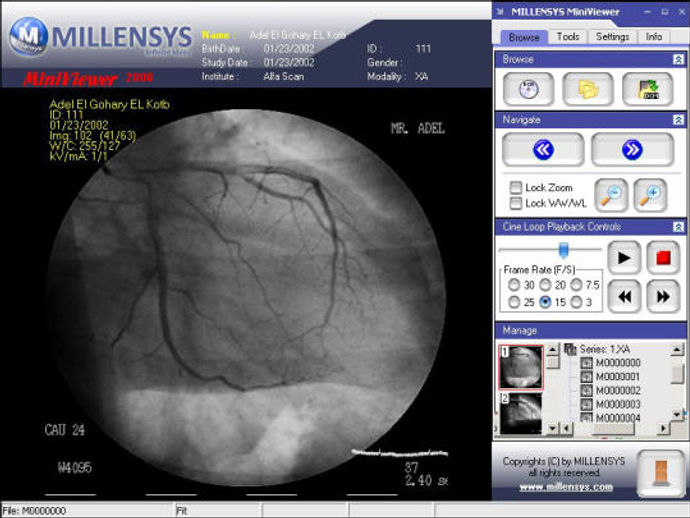Go to previous image with double-left arrow
690x518 pixels.
543,150
